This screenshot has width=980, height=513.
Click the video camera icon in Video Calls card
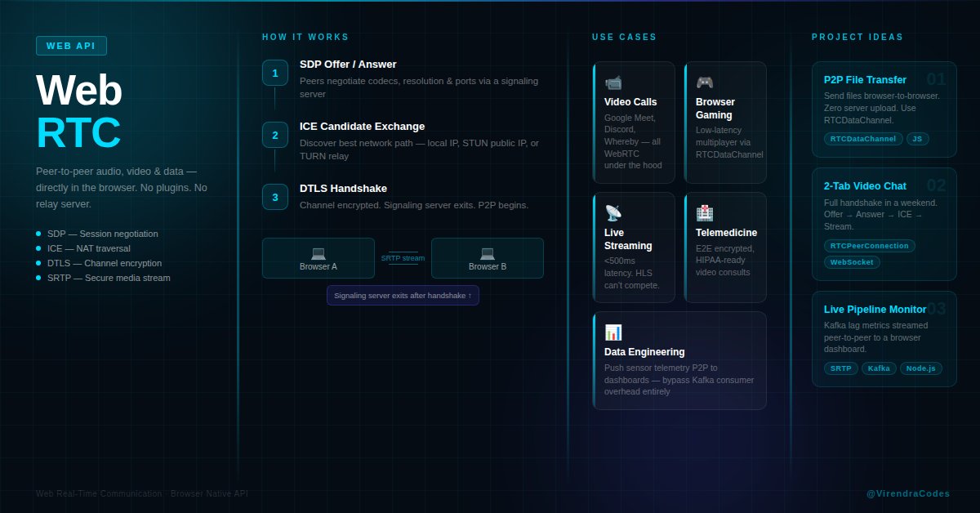click(x=613, y=83)
